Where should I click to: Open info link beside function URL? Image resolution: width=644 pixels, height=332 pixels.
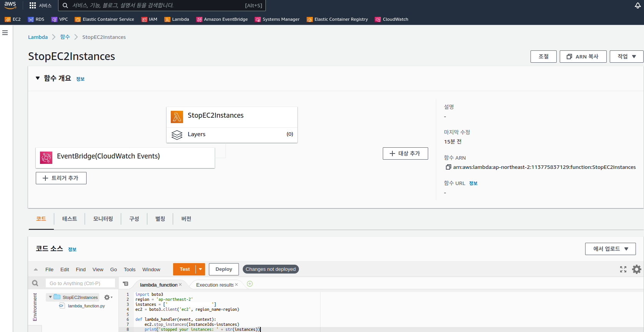click(x=473, y=184)
